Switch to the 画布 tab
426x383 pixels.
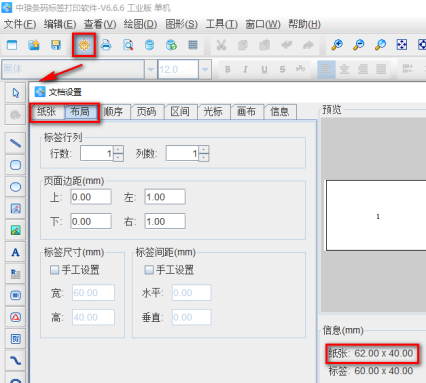click(246, 111)
